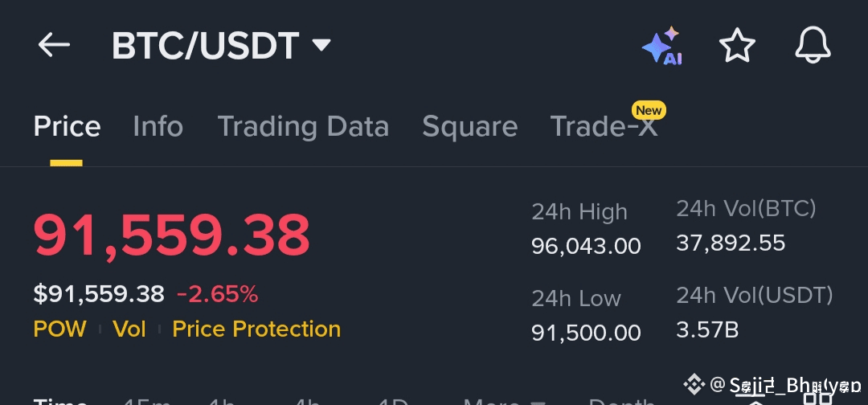Open the Trade-X tab
This screenshot has width=868, height=405.
click(x=603, y=127)
